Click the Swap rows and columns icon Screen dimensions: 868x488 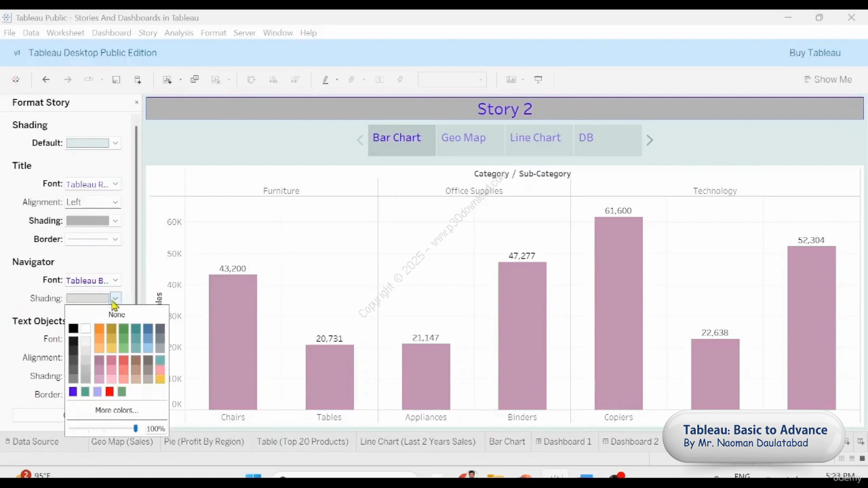pos(251,79)
